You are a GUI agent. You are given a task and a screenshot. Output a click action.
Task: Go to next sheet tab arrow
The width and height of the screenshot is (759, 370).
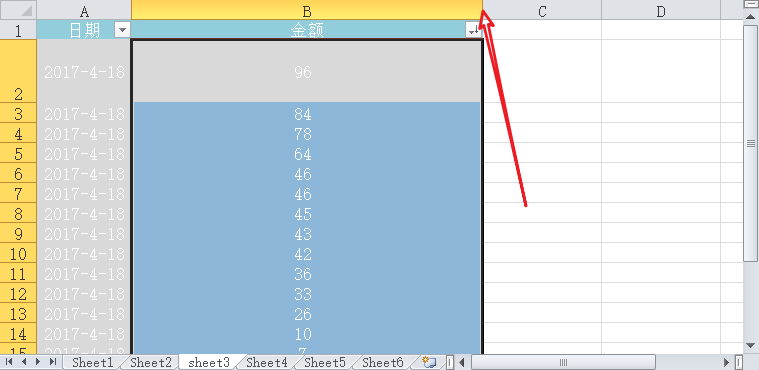point(38,362)
